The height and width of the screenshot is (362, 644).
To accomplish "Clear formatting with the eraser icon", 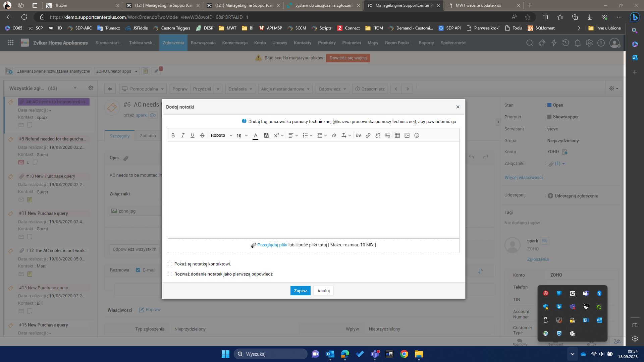I will click(x=334, y=135).
